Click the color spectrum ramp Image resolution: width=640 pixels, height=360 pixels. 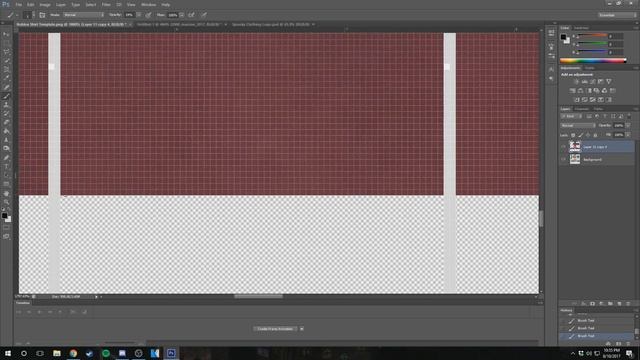[593, 60]
